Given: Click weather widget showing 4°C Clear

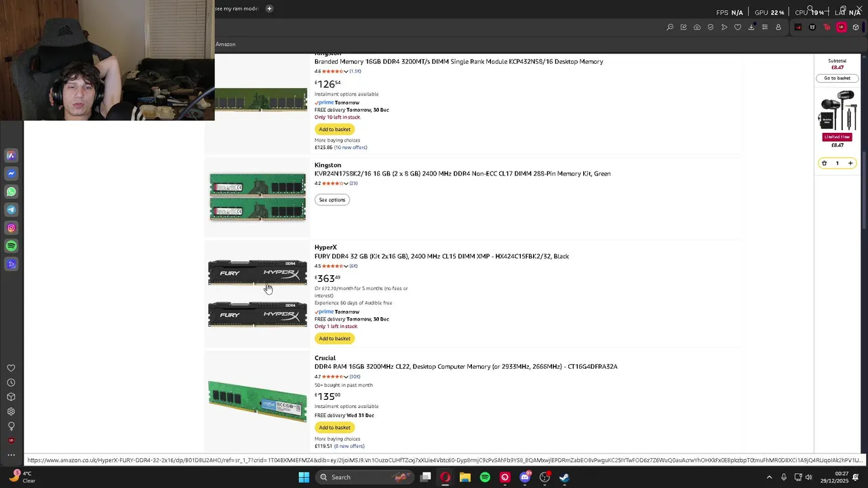Looking at the screenshot, I should coord(23,477).
